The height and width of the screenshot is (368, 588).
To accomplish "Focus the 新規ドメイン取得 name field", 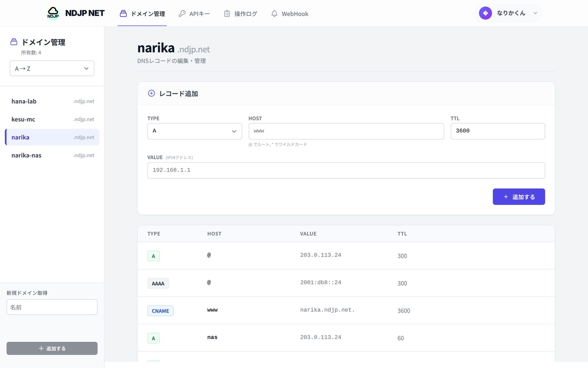I will 52,307.
